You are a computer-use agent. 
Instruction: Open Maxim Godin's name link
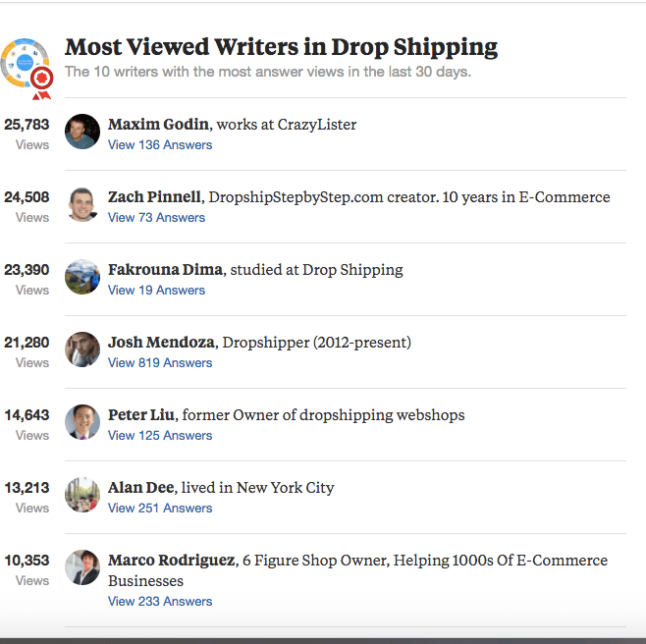click(158, 125)
